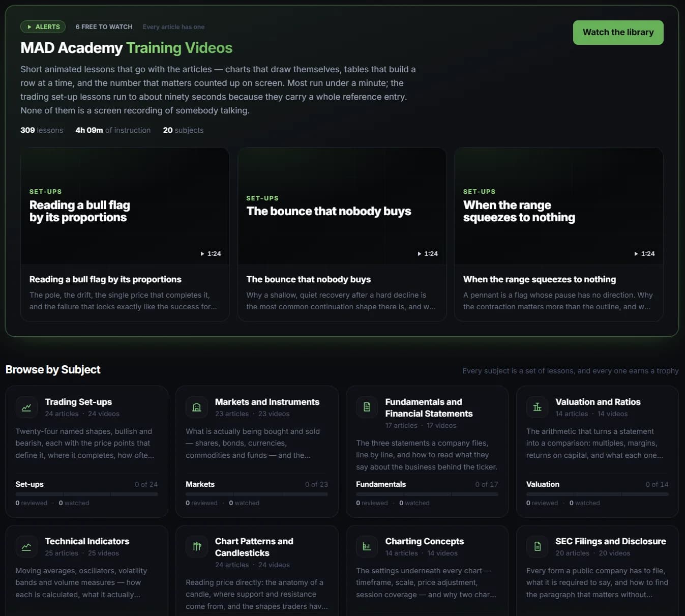Open the Trading Set-ups subject heading
Screen dimensions: 685x616
78,402
